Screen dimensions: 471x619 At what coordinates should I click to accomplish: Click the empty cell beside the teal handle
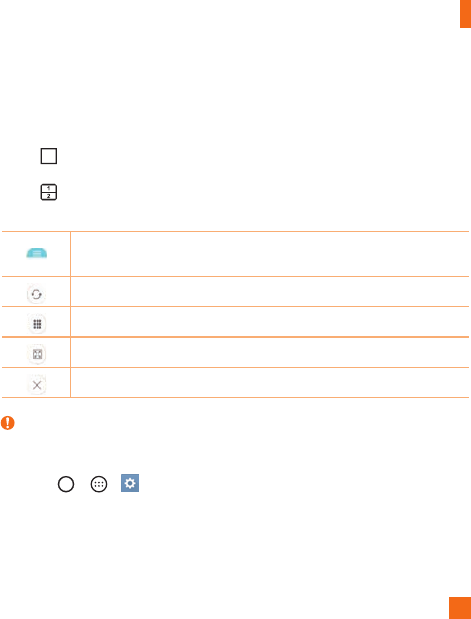[270, 254]
